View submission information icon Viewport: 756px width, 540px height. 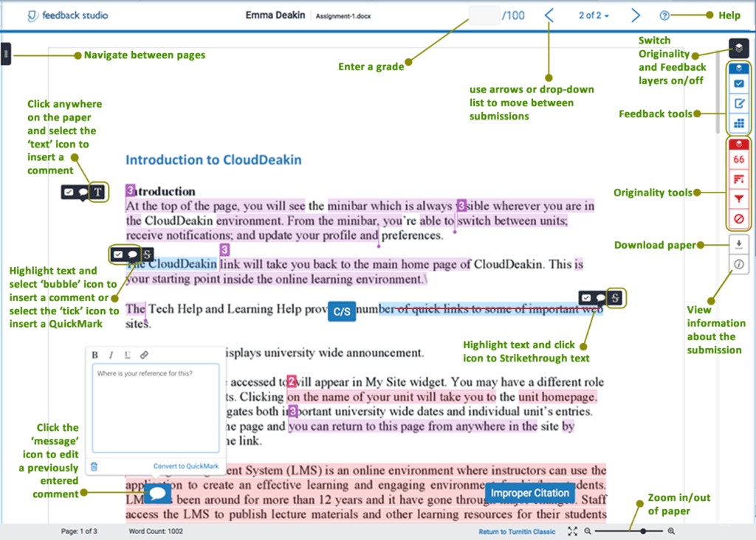pos(738,264)
